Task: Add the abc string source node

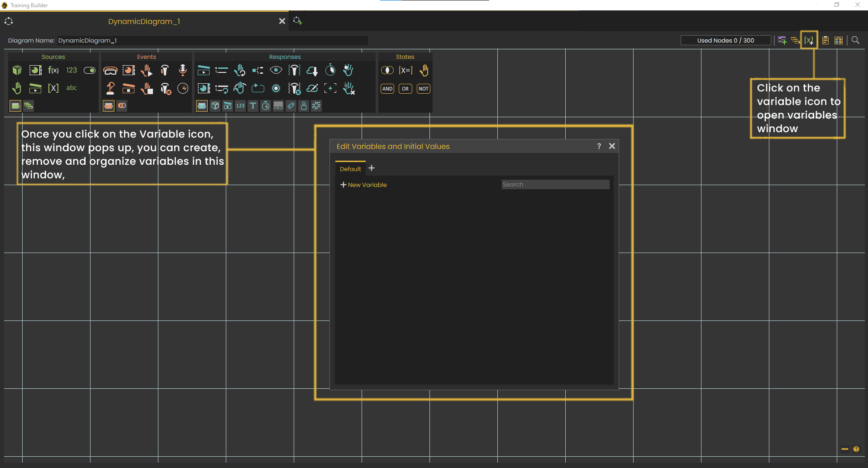Action: [72, 88]
